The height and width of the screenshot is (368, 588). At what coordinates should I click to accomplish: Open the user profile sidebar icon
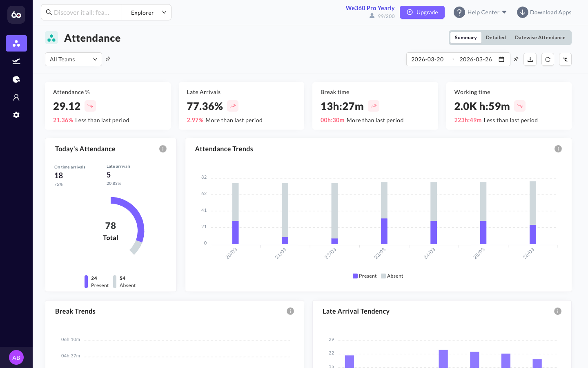(16, 97)
